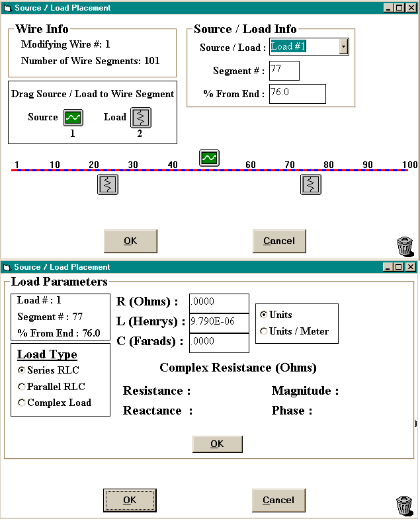Select the Series RLC load type
The width and height of the screenshot is (420, 521).
[x=22, y=370]
